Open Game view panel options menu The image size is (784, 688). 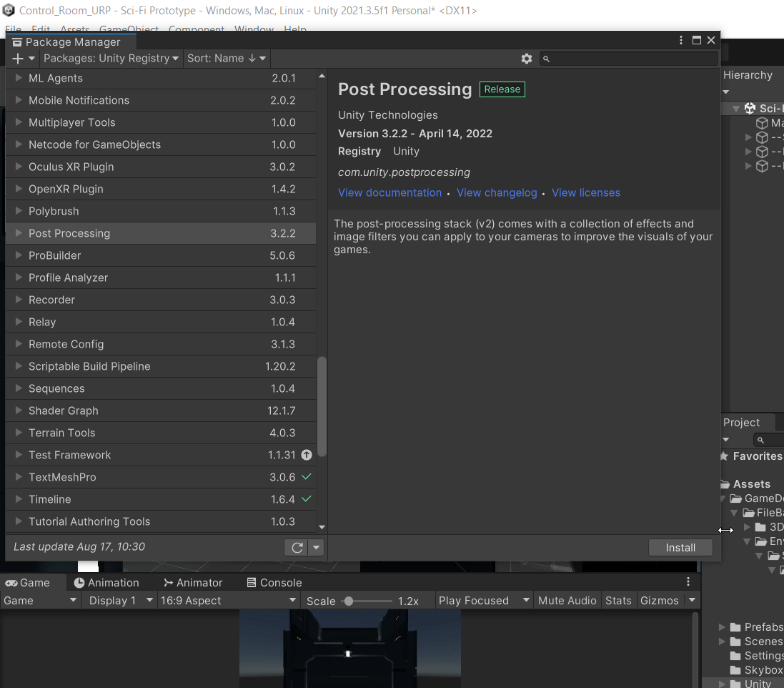coord(688,581)
